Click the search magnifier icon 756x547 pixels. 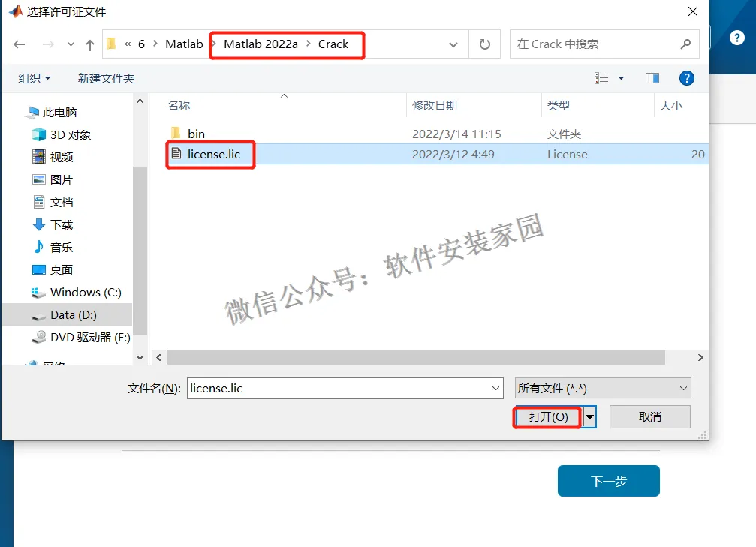pos(685,44)
